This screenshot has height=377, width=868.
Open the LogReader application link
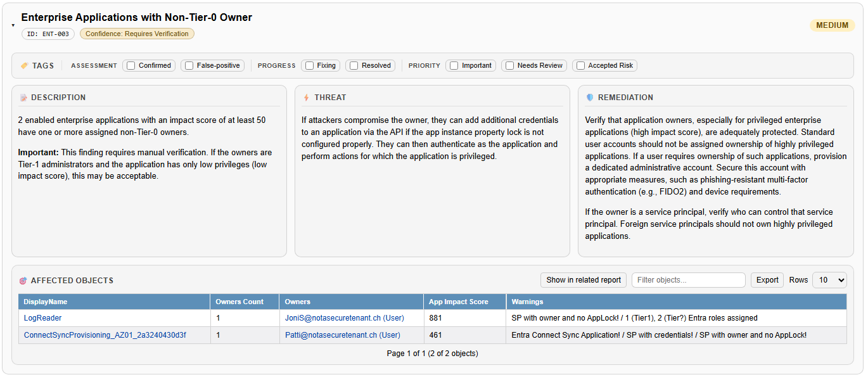[x=42, y=318]
